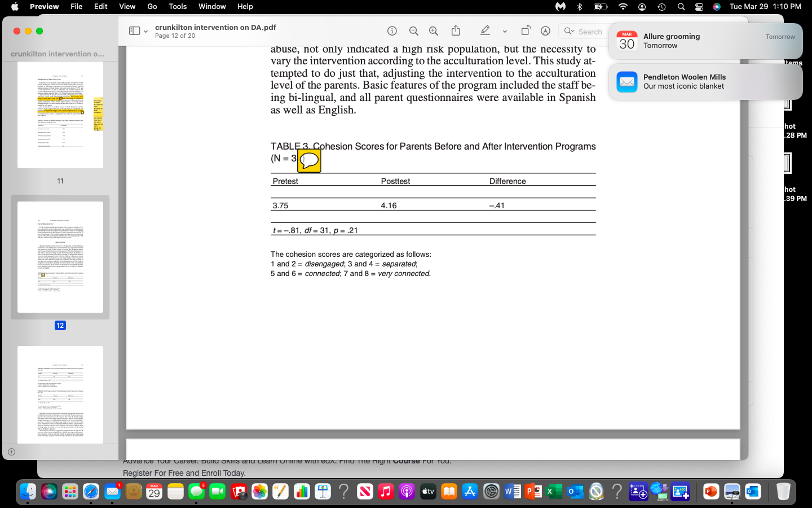Click the battery status indicator
The height and width of the screenshot is (508, 812).
pyautogui.click(x=599, y=7)
